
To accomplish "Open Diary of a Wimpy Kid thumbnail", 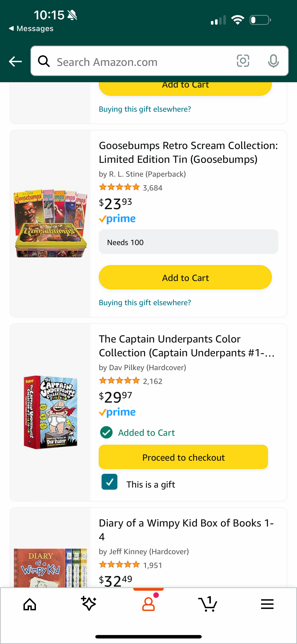I will coord(50,568).
